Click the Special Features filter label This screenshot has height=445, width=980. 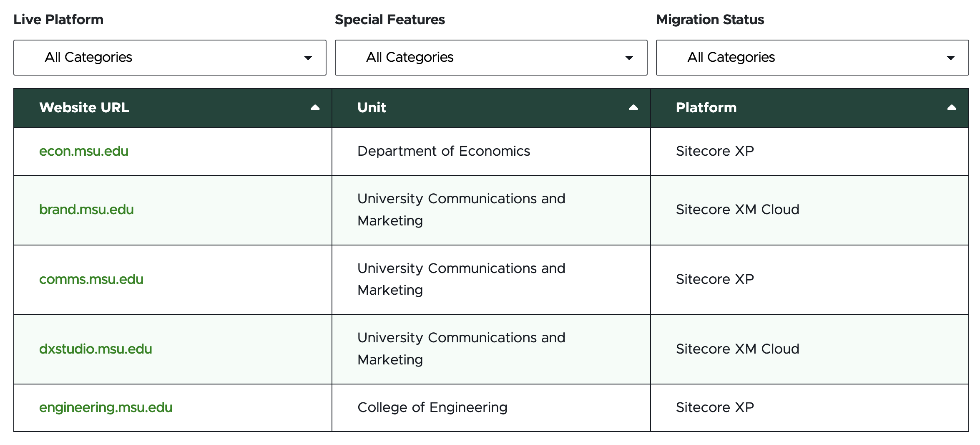(x=390, y=20)
